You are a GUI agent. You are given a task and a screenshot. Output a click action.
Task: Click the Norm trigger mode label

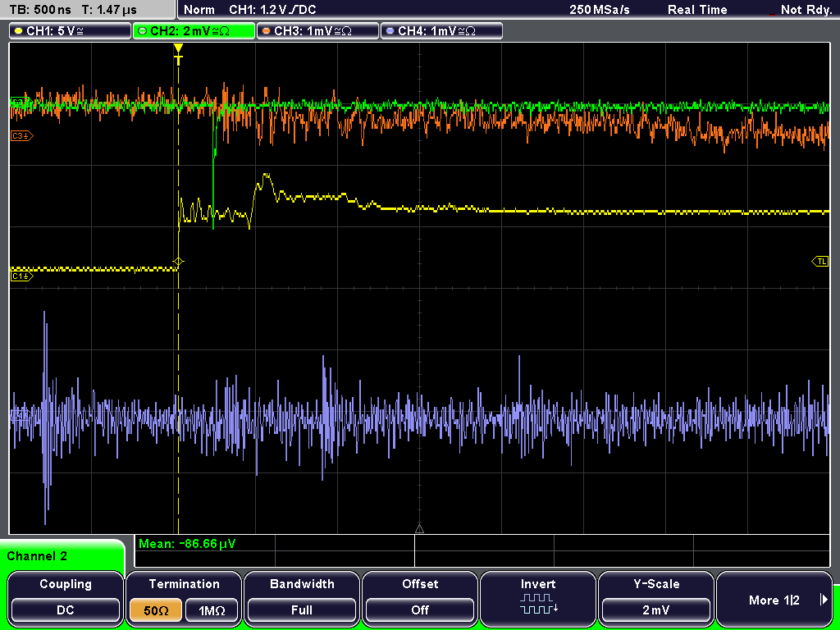(x=199, y=10)
